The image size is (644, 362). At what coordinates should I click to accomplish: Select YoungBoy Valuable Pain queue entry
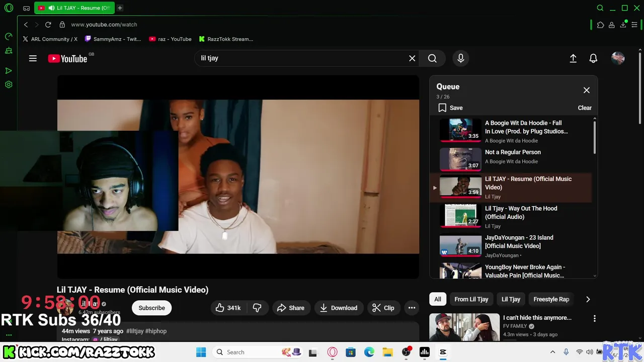point(511,270)
